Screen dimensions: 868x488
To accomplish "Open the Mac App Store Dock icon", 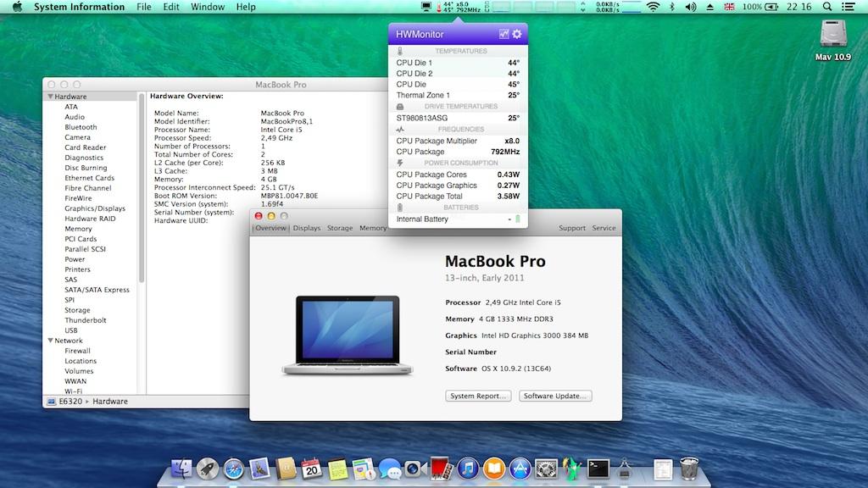I will pyautogui.click(x=520, y=469).
